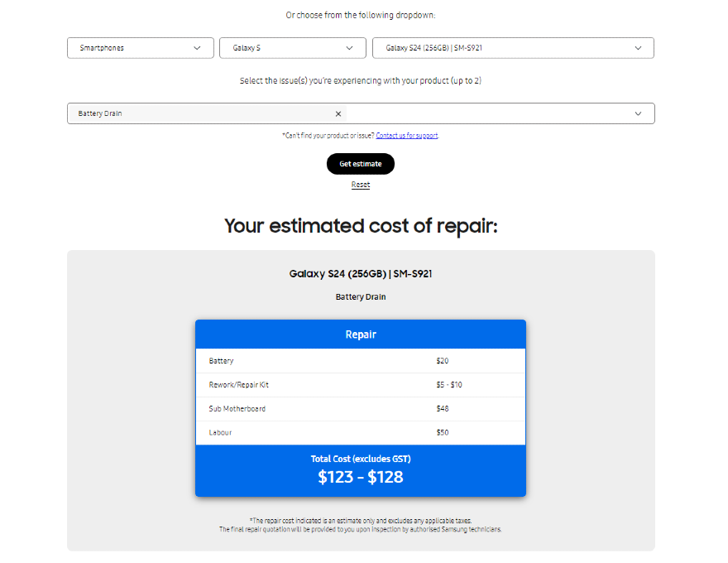The image size is (728, 563).
Task: Select the Sub Motherboard row
Action: pos(361,409)
